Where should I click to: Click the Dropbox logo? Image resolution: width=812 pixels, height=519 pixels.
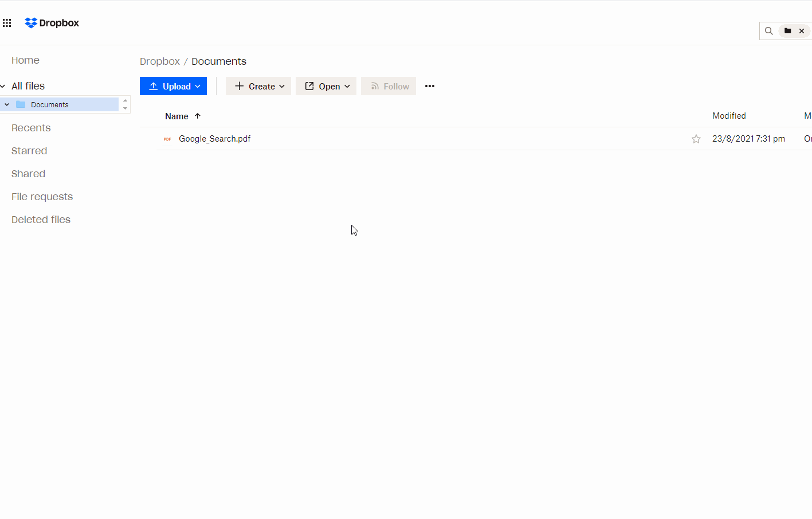(52, 23)
